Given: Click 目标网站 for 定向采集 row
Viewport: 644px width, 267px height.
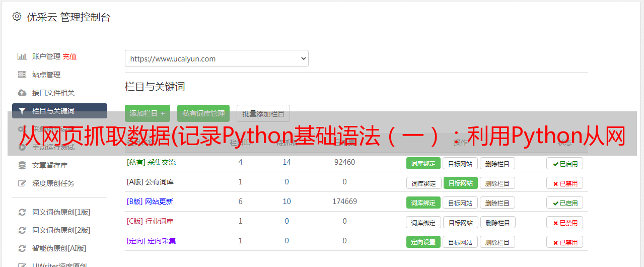Looking at the screenshot, I should click(x=460, y=242).
